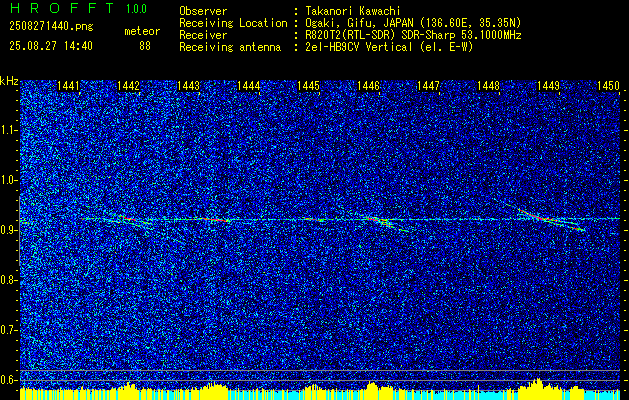The width and height of the screenshot is (629, 400).
Task: Click the observer name Takanori Kawachi
Action: 352,11
